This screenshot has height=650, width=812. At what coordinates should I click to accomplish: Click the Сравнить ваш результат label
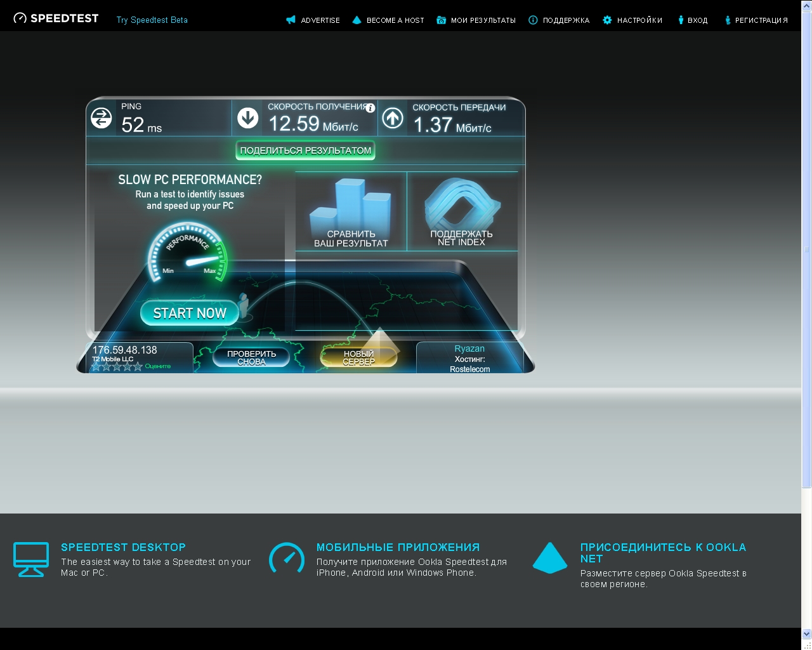coord(351,239)
